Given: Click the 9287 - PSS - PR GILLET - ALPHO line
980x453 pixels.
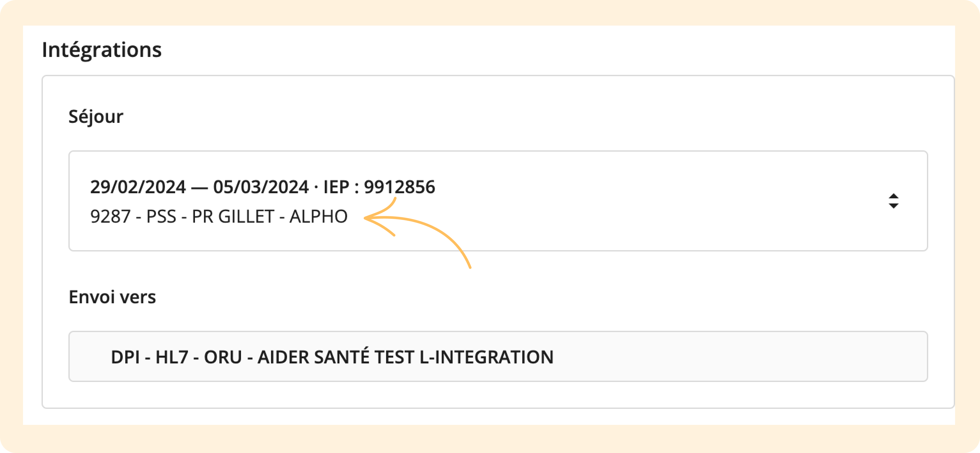Looking at the screenshot, I should pos(219,216).
